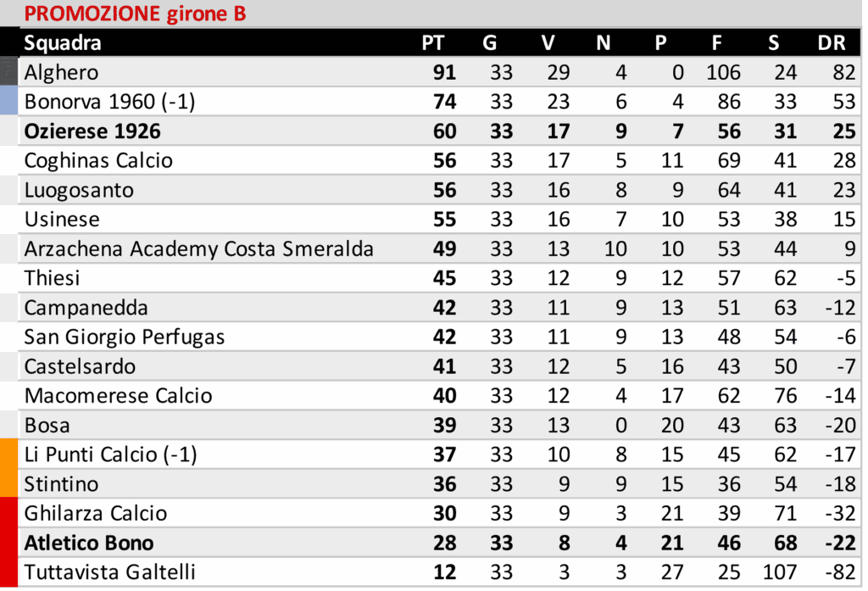Click the San Giorgio Perfugas team name
The image size is (868, 591).
(125, 337)
